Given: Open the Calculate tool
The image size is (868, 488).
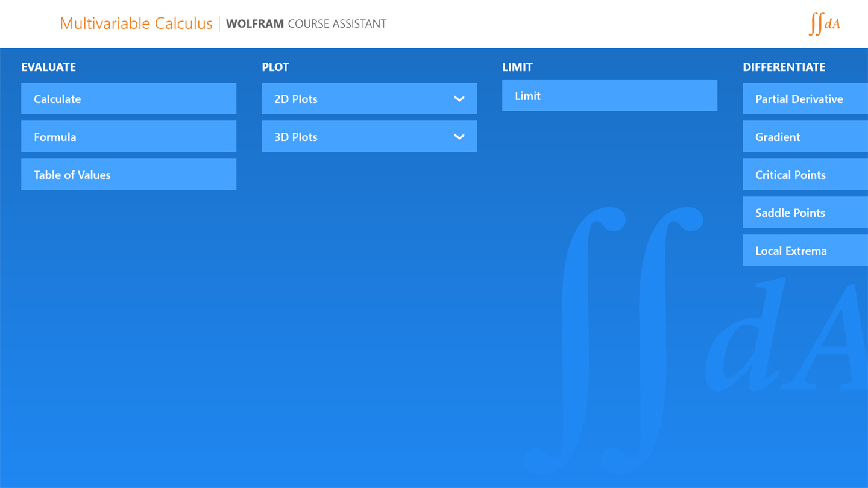Looking at the screenshot, I should point(128,99).
